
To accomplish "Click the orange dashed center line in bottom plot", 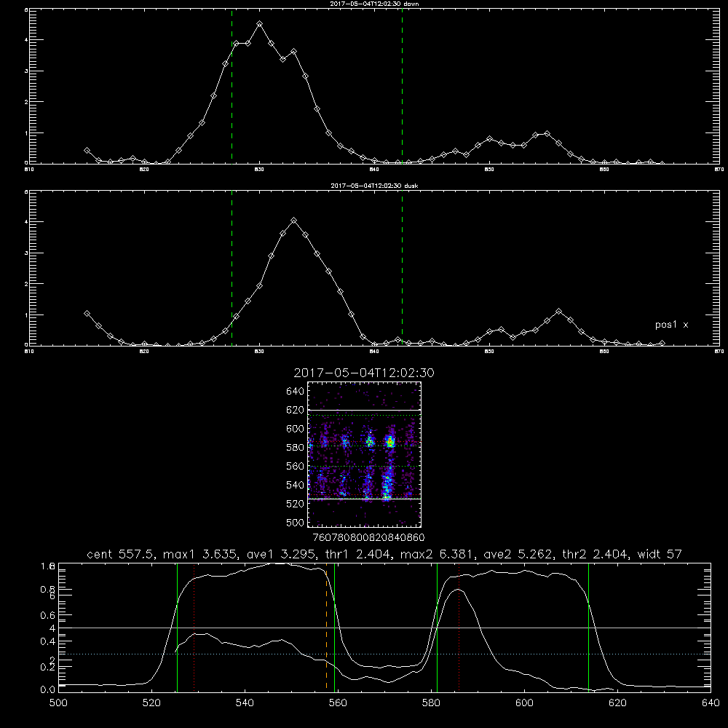I will [x=326, y=628].
